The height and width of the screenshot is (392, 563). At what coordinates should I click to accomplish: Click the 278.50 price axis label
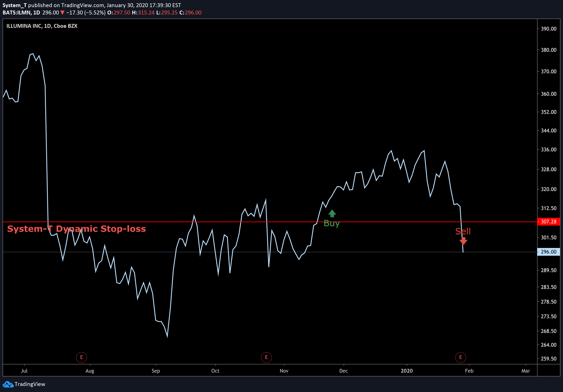[x=549, y=302]
